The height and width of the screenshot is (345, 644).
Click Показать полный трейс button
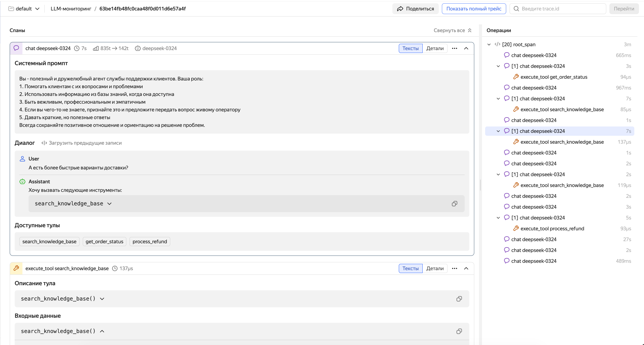coord(474,9)
